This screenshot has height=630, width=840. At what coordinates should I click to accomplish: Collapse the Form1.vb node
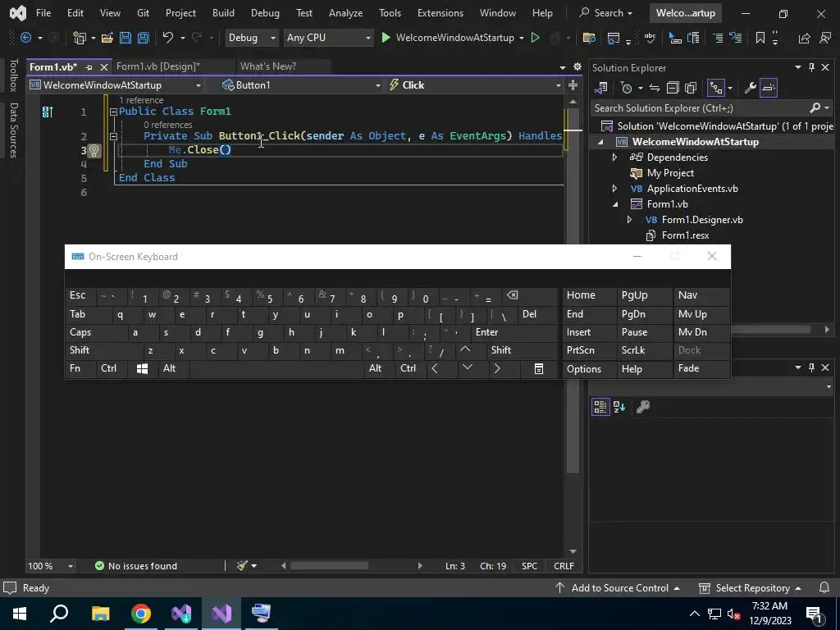pyautogui.click(x=615, y=204)
